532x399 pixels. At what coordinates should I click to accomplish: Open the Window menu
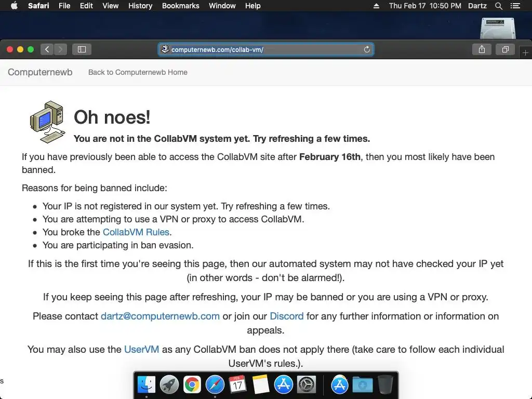222,6
